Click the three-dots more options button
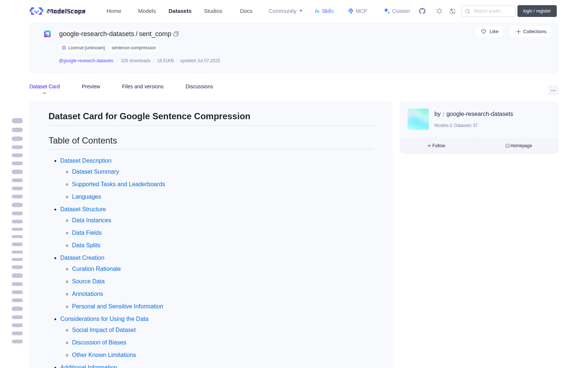This screenshot has width=588, height=368. point(553,90)
